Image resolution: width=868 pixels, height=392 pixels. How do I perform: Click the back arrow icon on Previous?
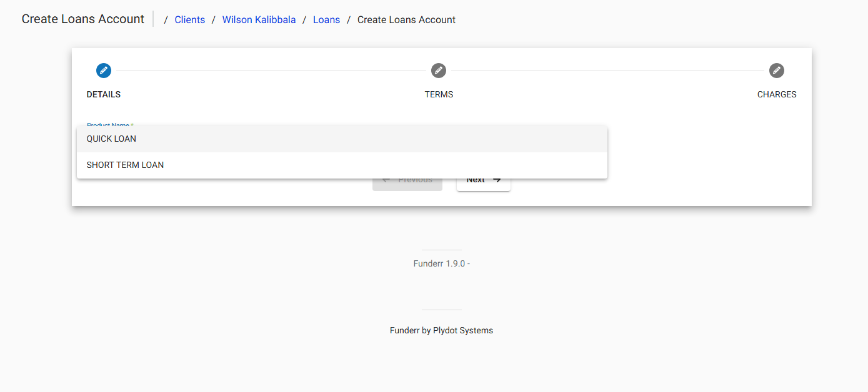tap(385, 179)
